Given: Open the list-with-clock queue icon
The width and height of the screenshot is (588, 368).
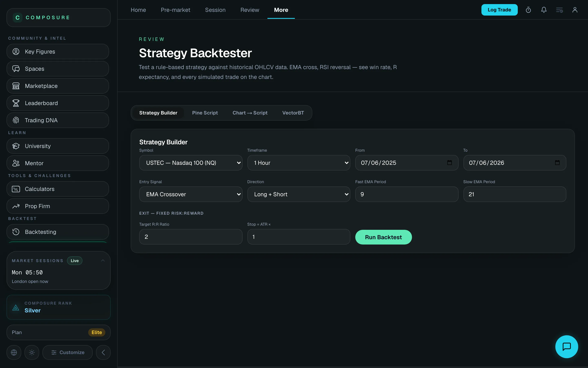Looking at the screenshot, I should point(559,10).
